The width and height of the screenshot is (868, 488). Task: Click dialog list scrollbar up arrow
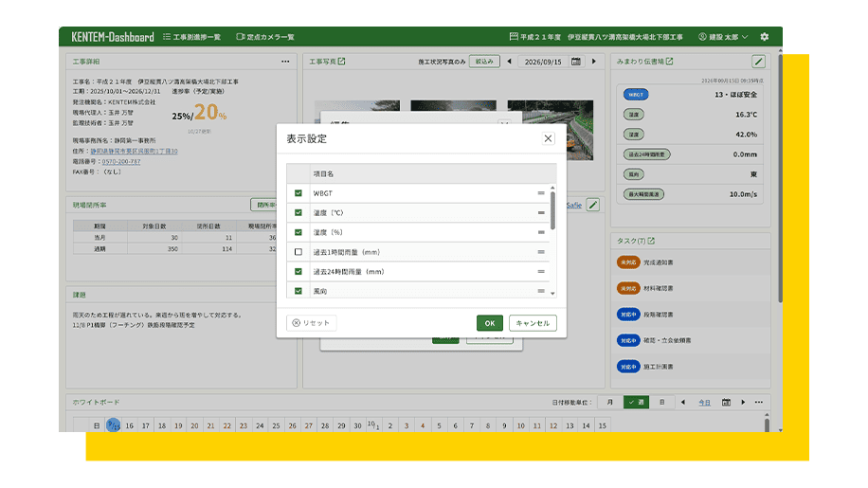(552, 189)
